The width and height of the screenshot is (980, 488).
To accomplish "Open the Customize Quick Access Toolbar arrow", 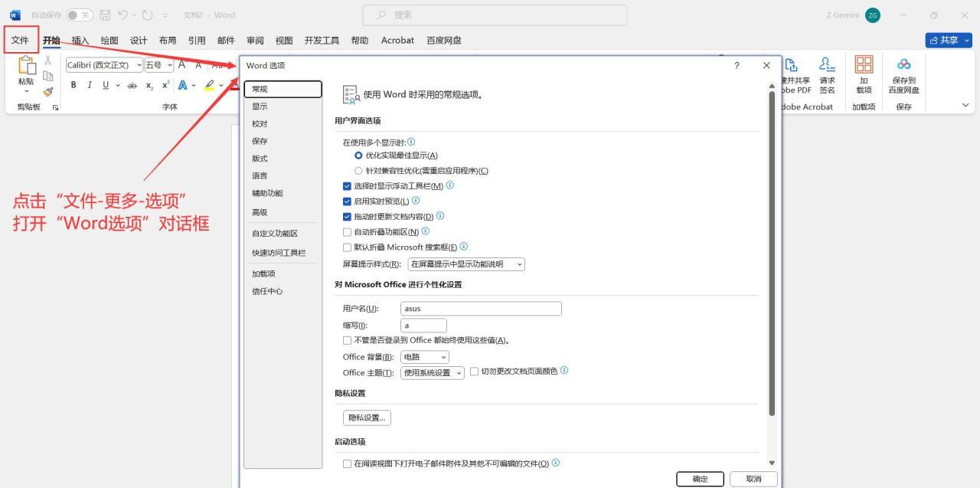I will click(x=165, y=15).
